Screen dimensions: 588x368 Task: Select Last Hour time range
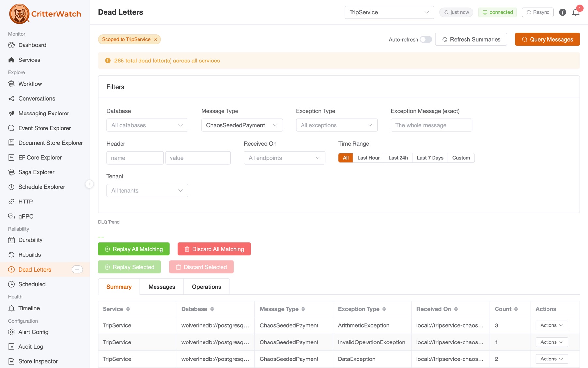click(368, 158)
